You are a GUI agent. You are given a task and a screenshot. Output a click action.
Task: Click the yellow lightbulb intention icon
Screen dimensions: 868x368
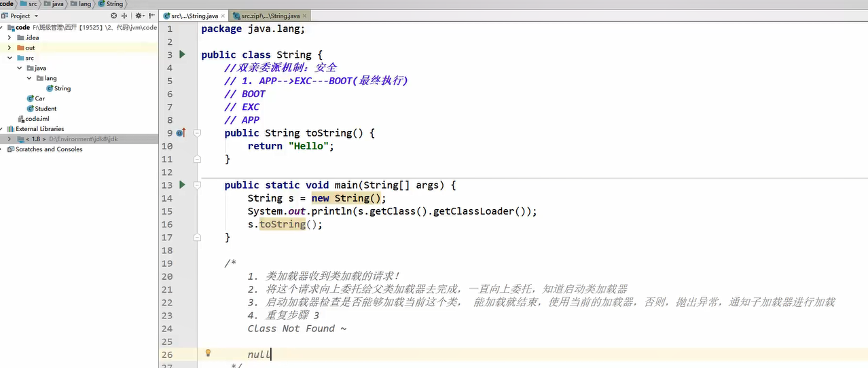209,353
